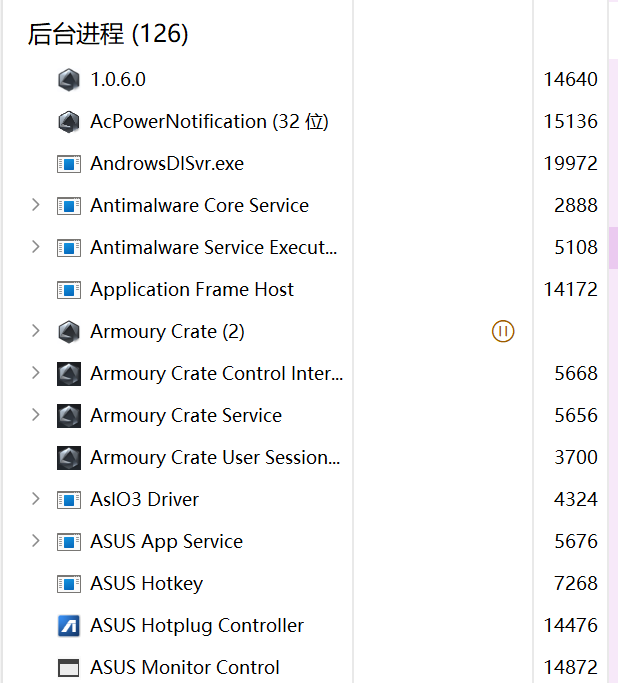Click the ASUS Hotplug Controller icon
618x683 pixels.
click(69, 626)
